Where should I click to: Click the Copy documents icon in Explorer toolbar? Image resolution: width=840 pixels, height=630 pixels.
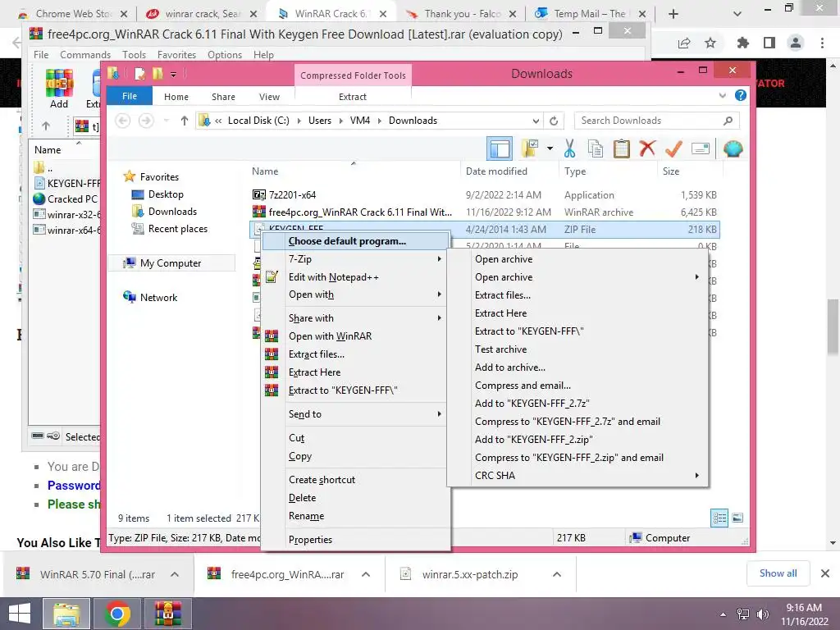(596, 148)
